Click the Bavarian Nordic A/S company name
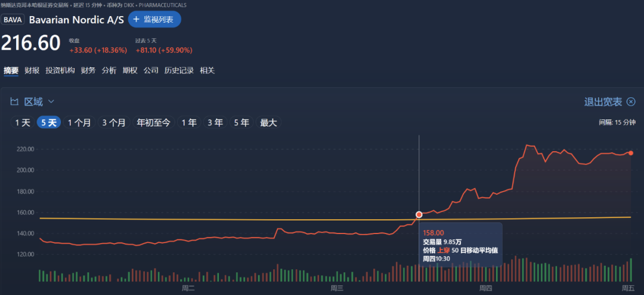 tap(76, 20)
